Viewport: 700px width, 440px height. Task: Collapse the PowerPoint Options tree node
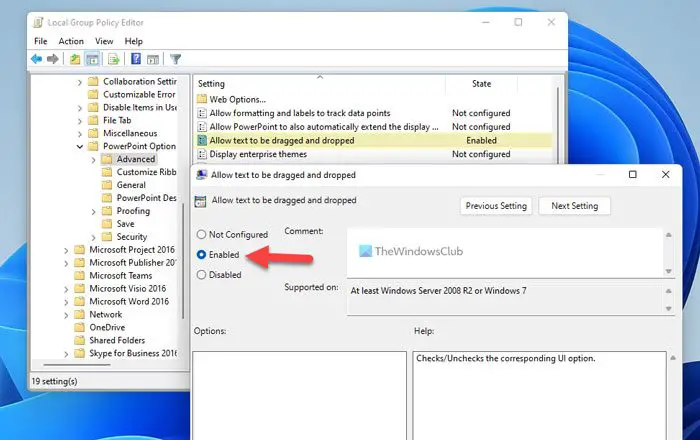(x=79, y=146)
